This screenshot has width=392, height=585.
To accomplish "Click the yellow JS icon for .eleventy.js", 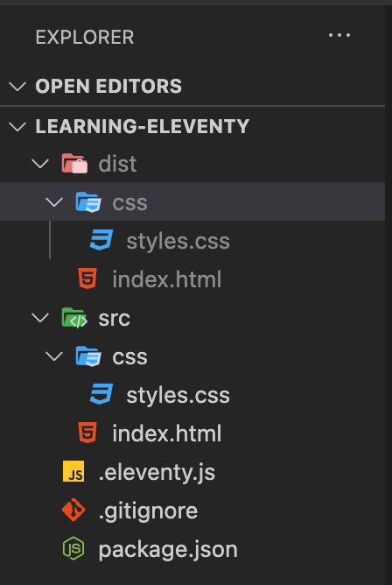I will click(x=73, y=471).
